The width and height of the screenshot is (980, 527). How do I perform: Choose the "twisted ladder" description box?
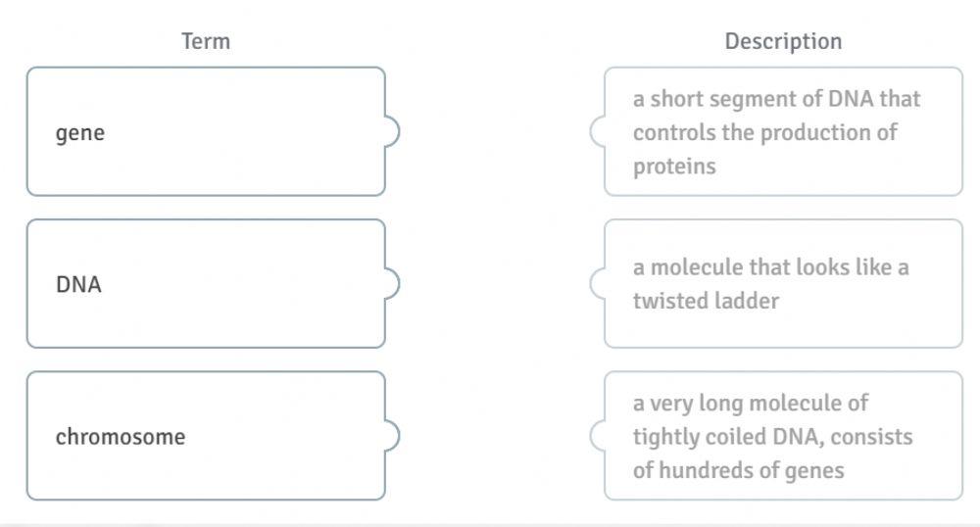pos(784,283)
